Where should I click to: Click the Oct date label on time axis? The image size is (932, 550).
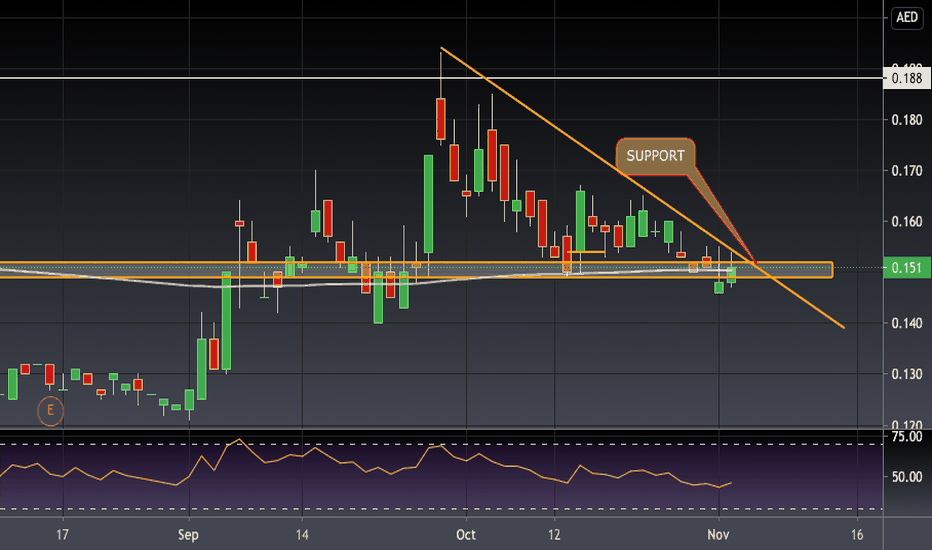pyautogui.click(x=466, y=535)
